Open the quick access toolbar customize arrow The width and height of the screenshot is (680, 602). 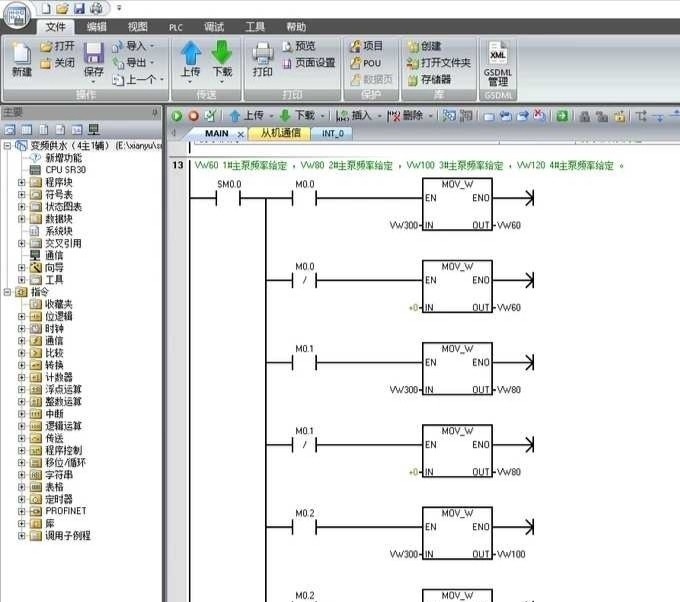pyautogui.click(x=119, y=8)
